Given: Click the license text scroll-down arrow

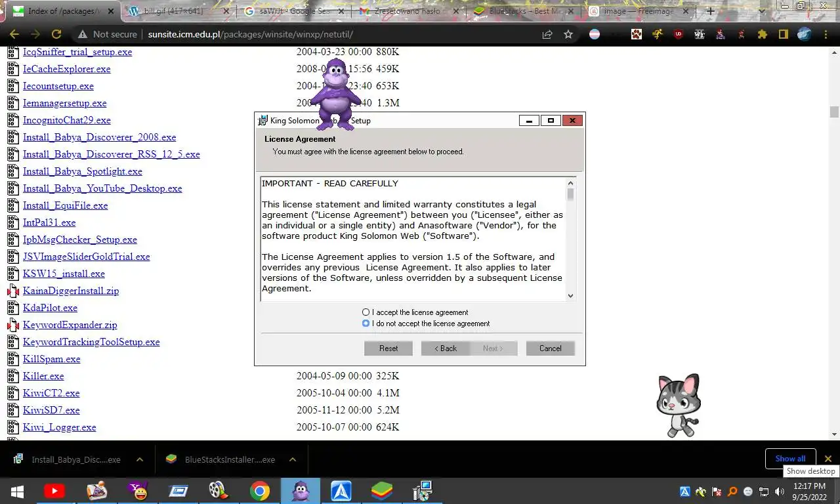Looking at the screenshot, I should click(x=570, y=295).
